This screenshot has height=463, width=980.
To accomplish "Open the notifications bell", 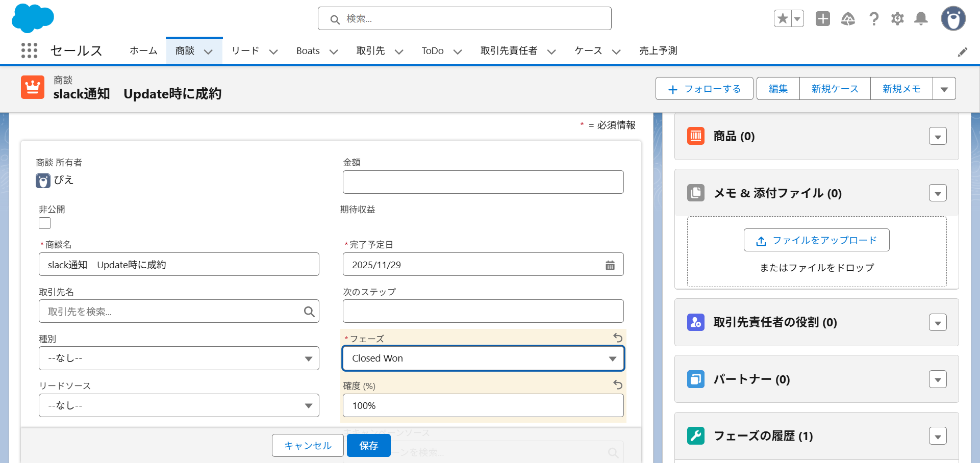I will click(921, 19).
